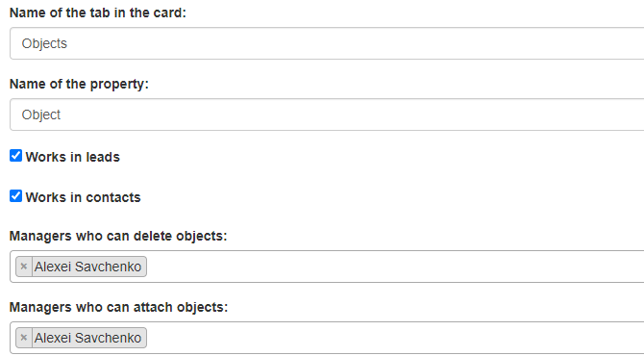Open the attach objects managers selector
Image resolution: width=644 pixels, height=356 pixels.
tap(327, 338)
